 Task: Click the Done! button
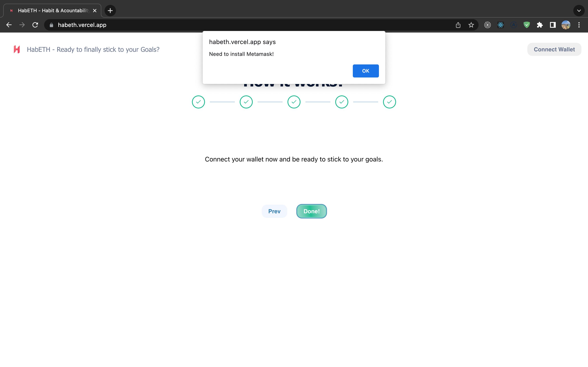(312, 211)
